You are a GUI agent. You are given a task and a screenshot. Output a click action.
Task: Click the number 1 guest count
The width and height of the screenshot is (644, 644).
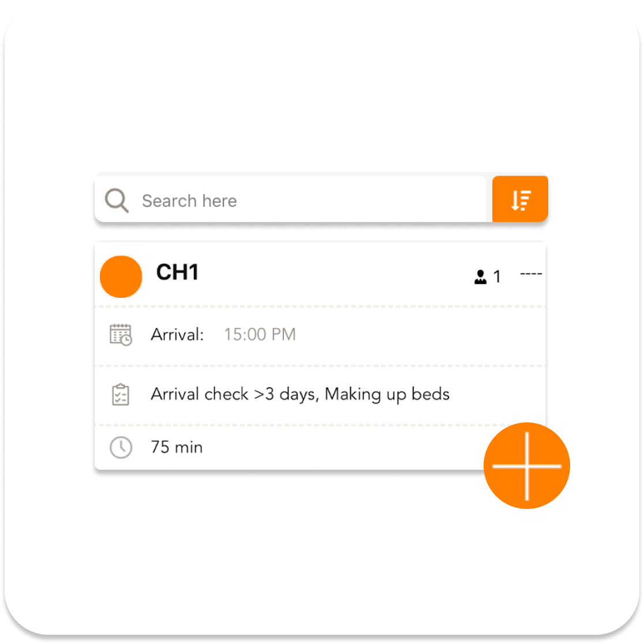click(x=497, y=277)
